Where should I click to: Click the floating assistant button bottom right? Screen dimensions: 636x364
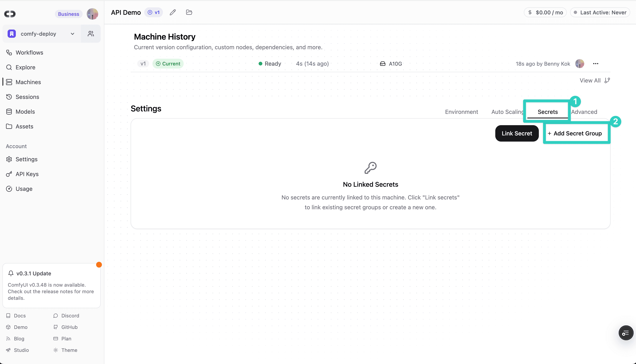pos(626,333)
